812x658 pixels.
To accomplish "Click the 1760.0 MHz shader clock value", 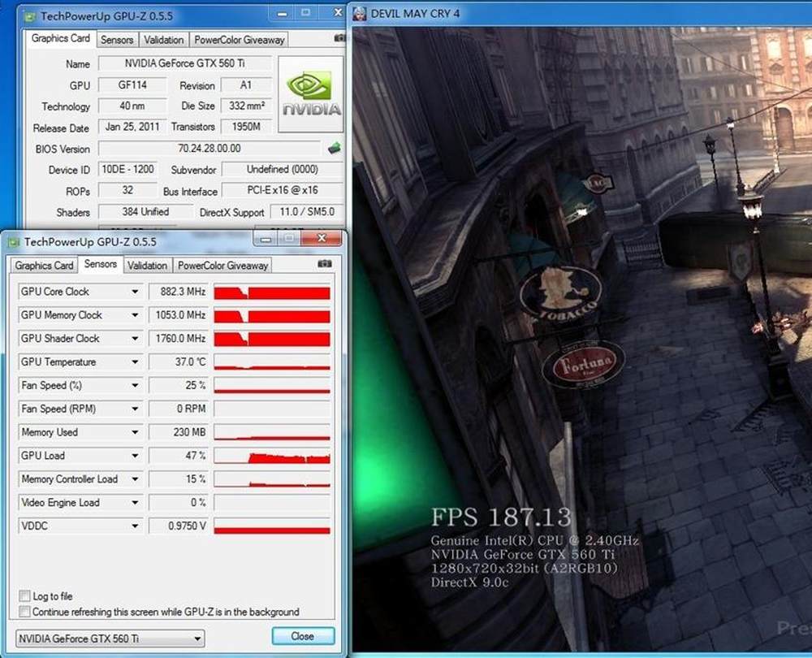I will (x=179, y=338).
